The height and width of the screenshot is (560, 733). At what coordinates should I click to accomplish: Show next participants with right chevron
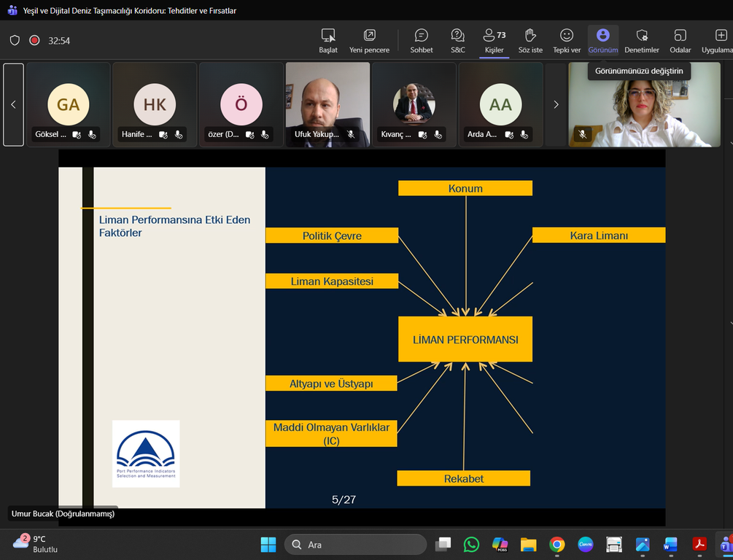(x=556, y=105)
